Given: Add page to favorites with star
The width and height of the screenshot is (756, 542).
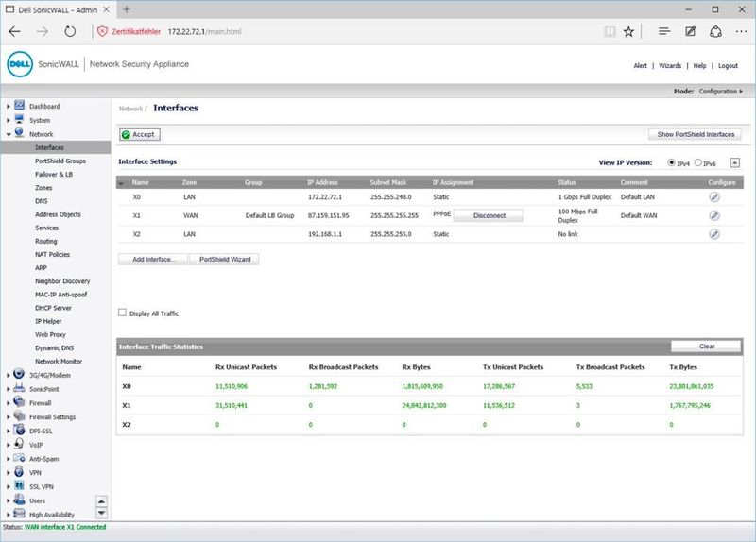Looking at the screenshot, I should 628,32.
